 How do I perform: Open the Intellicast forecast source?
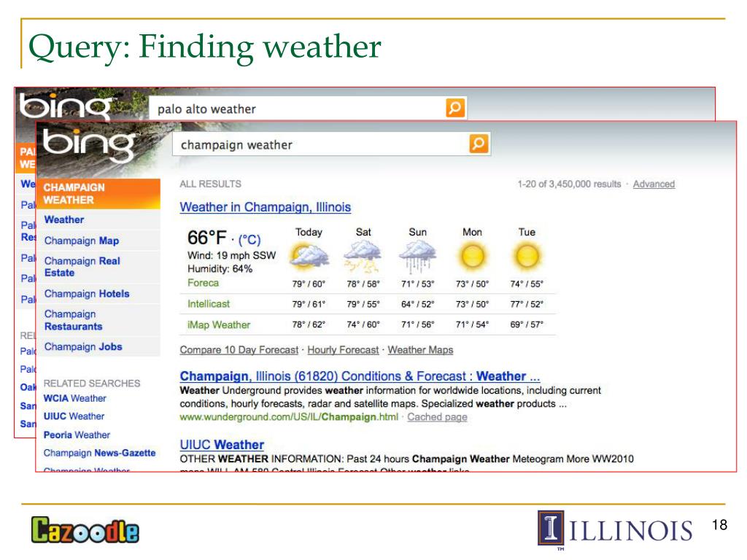pyautogui.click(x=208, y=304)
